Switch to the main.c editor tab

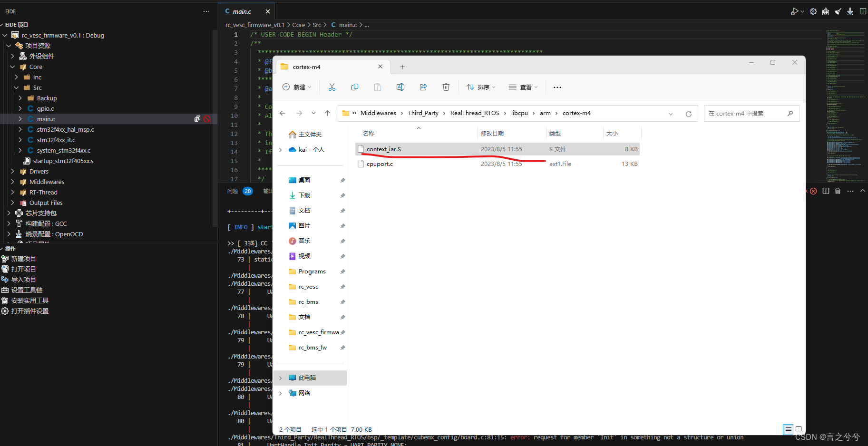(242, 11)
